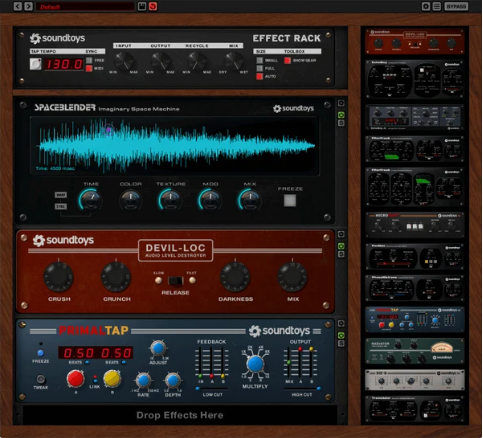Click the 130.0 tempo display
Screen dimensions: 483x438
[63, 64]
